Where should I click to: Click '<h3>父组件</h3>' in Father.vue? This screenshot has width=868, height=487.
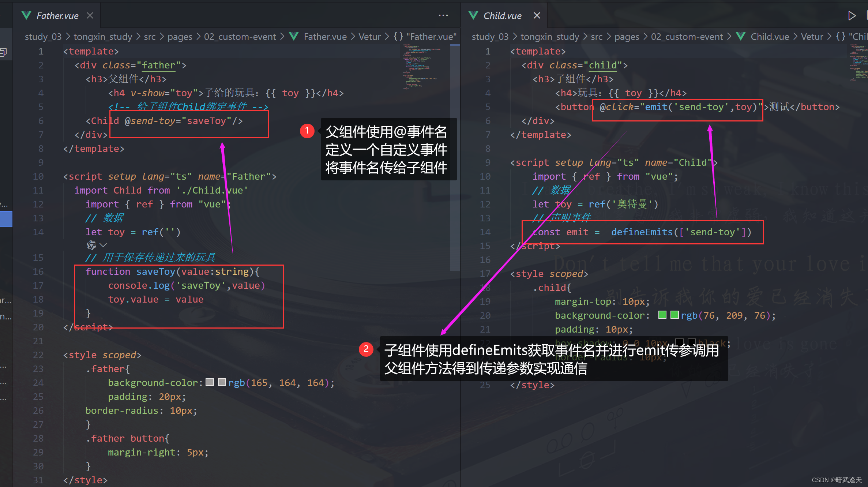coord(126,79)
